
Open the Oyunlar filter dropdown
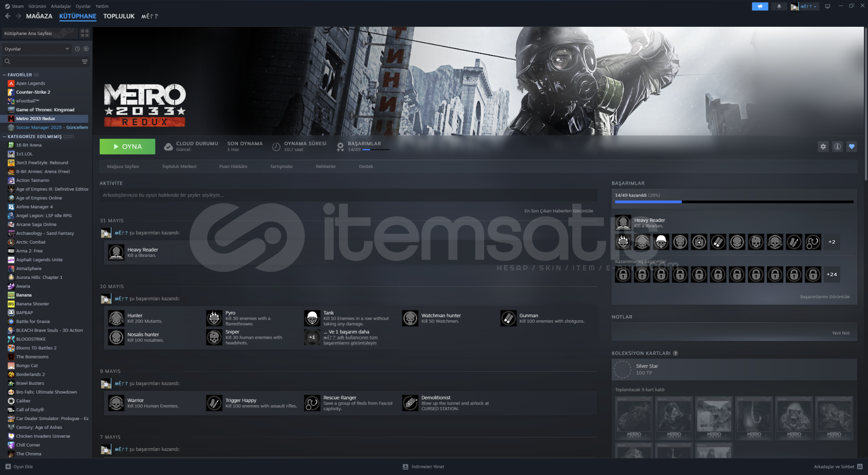tap(37, 49)
